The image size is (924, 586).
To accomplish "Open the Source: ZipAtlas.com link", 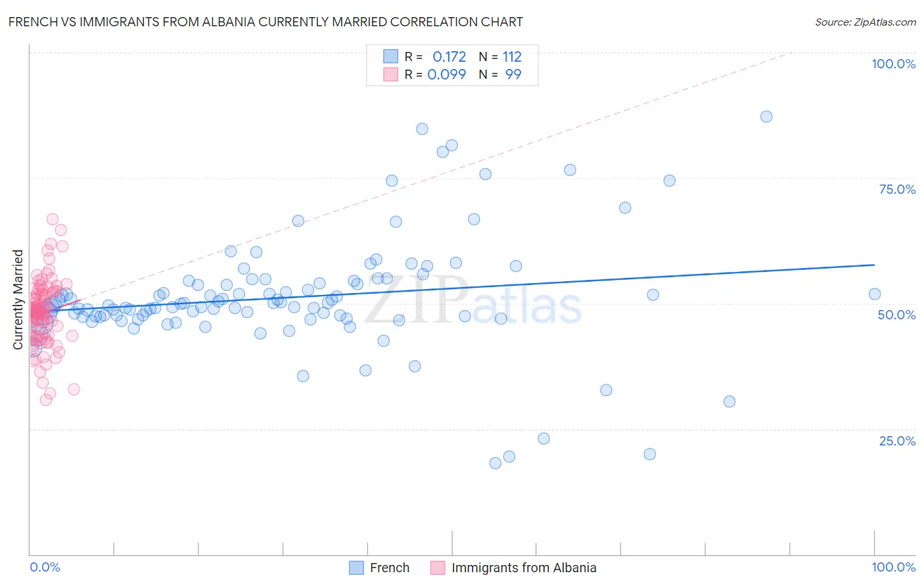I will click(x=866, y=22).
